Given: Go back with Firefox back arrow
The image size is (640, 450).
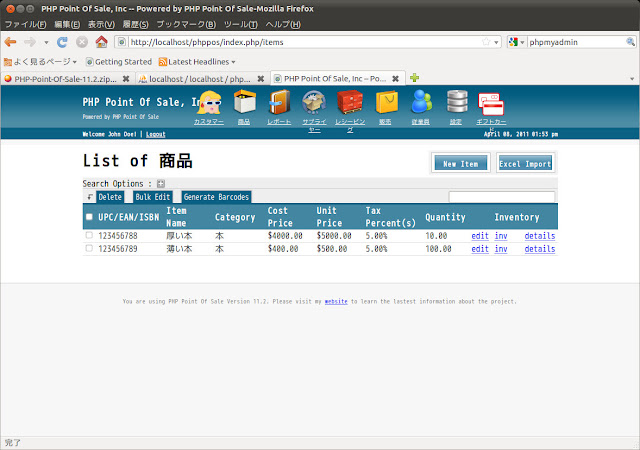Looking at the screenshot, I should tap(11, 42).
